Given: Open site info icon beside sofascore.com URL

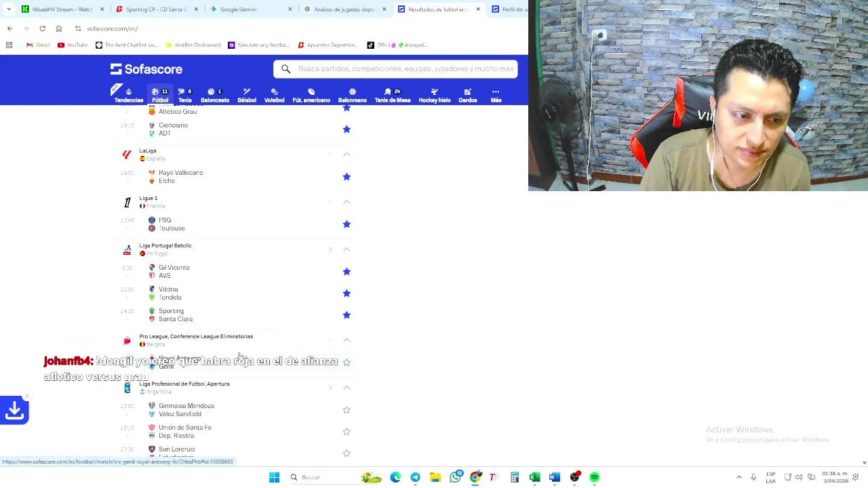Looking at the screenshot, I should (x=78, y=28).
